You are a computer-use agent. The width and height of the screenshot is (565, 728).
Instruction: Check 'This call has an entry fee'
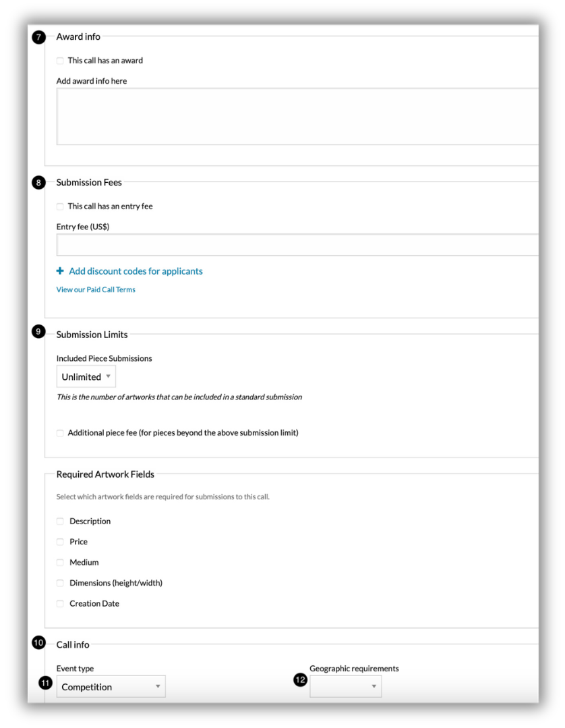pos(60,206)
